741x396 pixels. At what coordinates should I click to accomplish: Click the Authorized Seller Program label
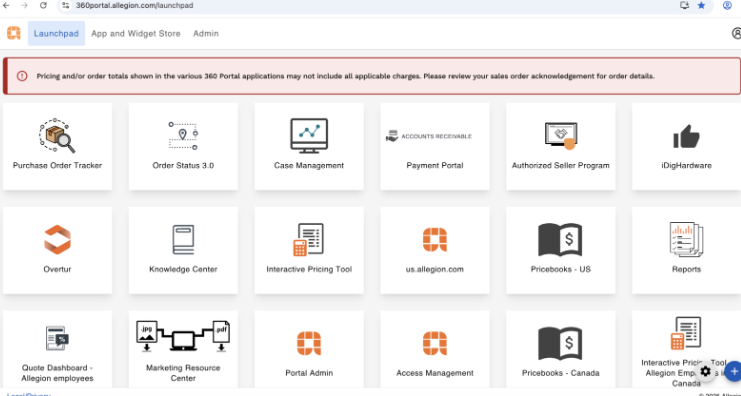coord(560,165)
